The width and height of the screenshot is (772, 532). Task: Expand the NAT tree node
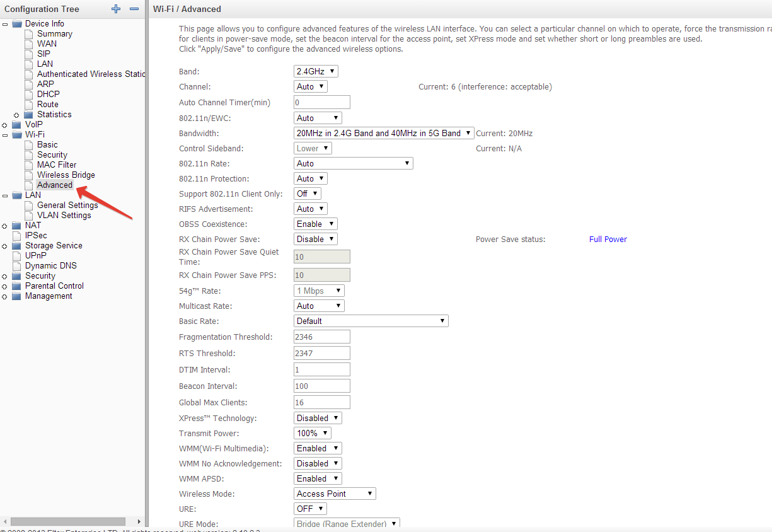coord(5,226)
